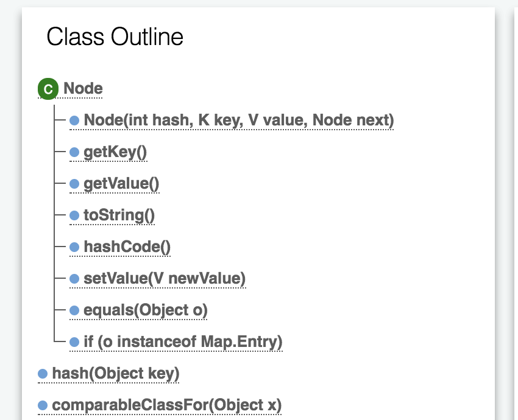Click the blue dot next to getValue()
Image resolution: width=518 pixels, height=420 pixels.
(x=75, y=184)
